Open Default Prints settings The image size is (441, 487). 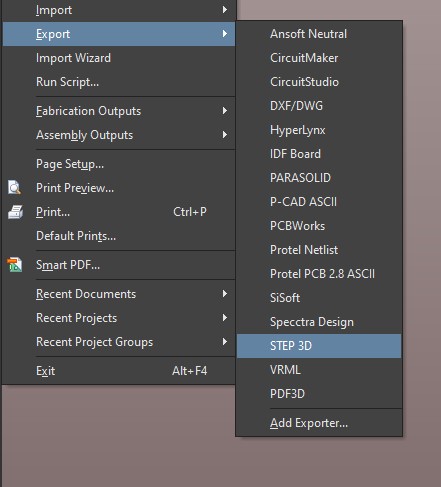(119, 236)
